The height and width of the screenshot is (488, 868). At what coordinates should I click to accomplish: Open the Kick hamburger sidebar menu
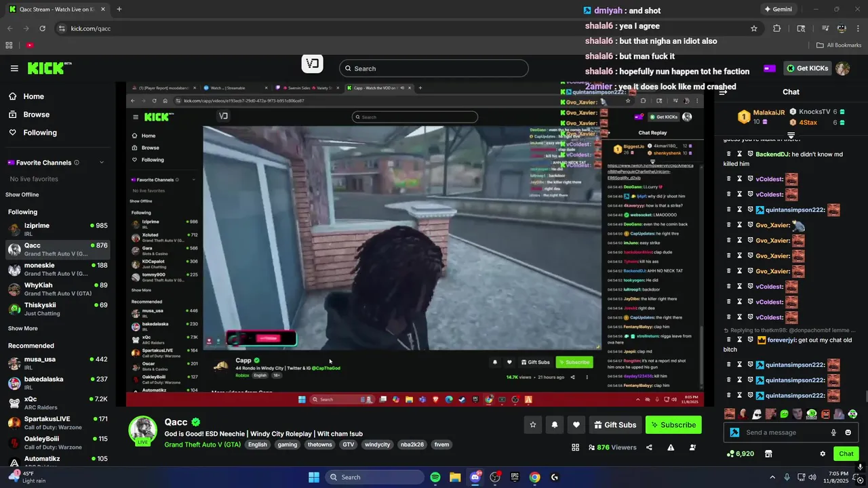click(x=14, y=68)
